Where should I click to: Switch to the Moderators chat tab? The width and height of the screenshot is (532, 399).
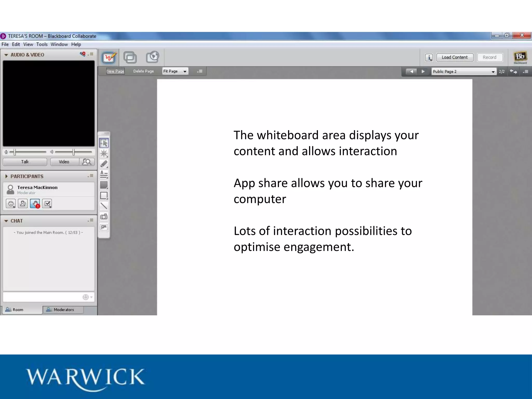63,310
